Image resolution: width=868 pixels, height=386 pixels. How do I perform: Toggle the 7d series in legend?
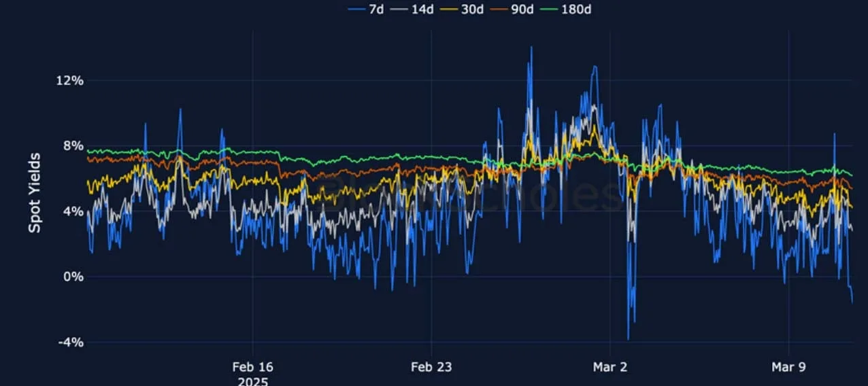365,9
